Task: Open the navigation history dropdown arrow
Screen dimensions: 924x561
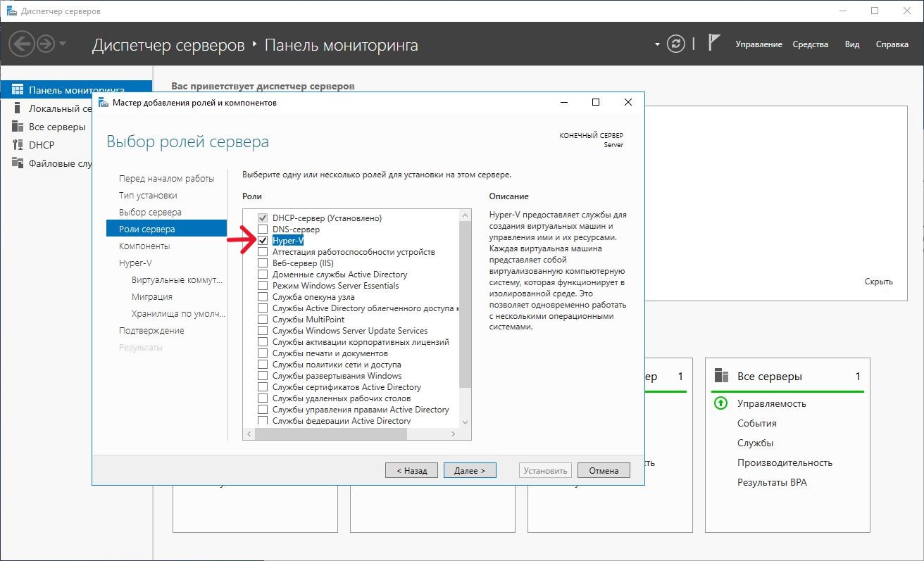Action: (x=63, y=44)
